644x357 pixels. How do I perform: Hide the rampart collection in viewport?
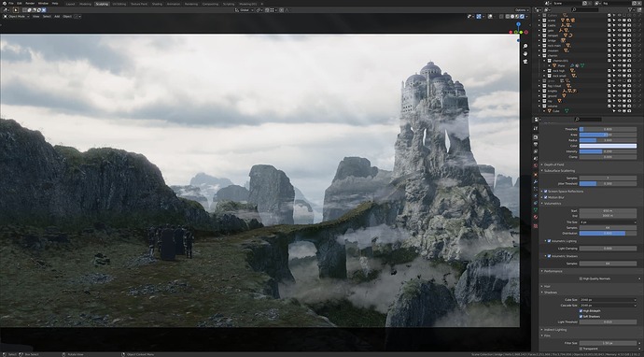pyautogui.click(x=619, y=36)
